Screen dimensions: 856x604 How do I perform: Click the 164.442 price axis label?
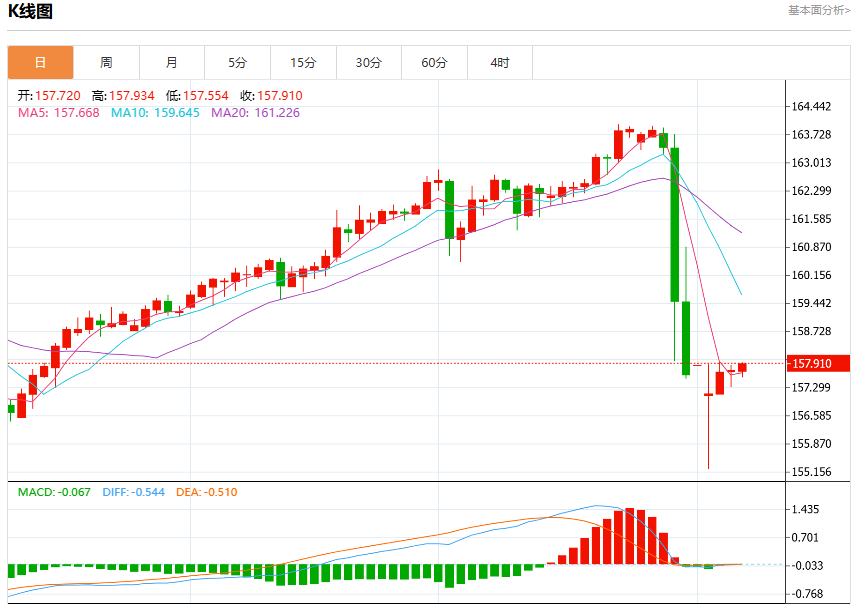coord(811,106)
